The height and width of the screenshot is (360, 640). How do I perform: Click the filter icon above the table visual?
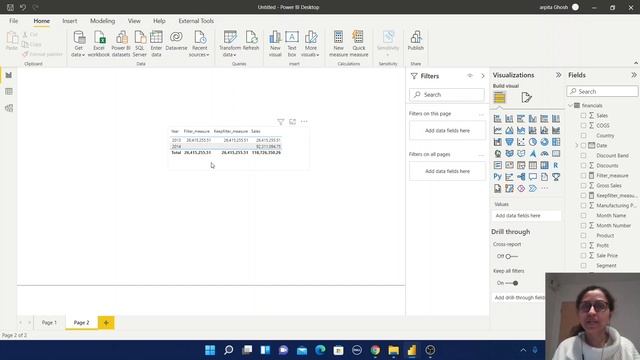tap(280, 122)
